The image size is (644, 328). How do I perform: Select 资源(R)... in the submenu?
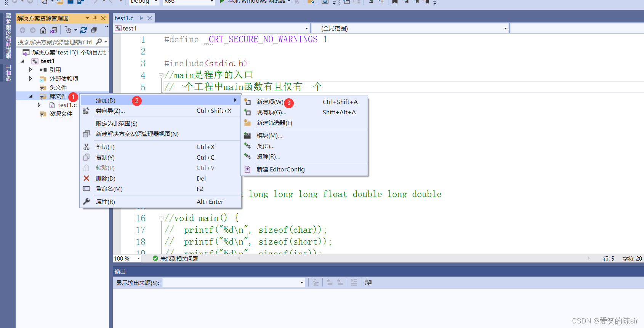click(x=304, y=156)
